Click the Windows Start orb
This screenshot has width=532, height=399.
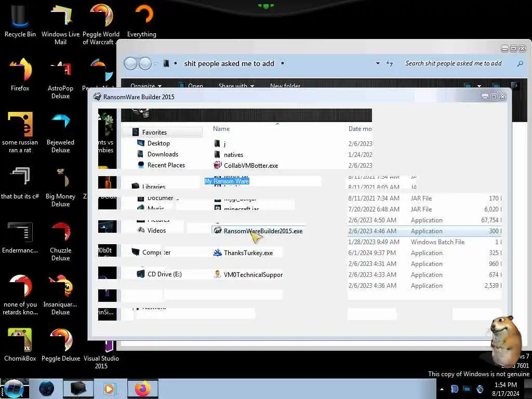click(14, 389)
